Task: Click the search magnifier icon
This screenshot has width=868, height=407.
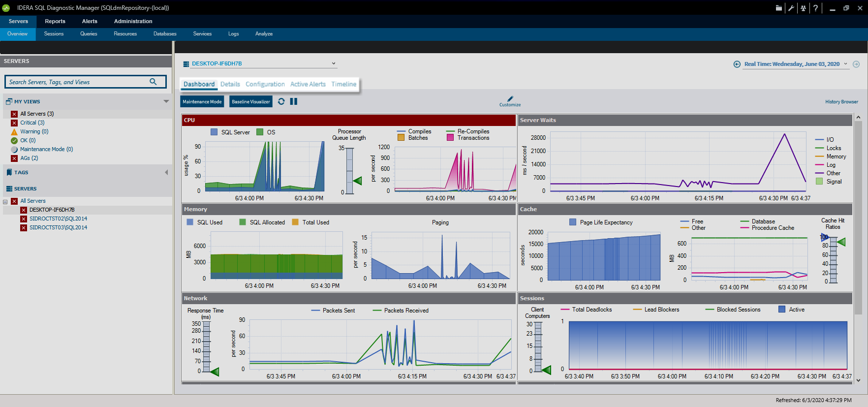Action: coord(153,82)
